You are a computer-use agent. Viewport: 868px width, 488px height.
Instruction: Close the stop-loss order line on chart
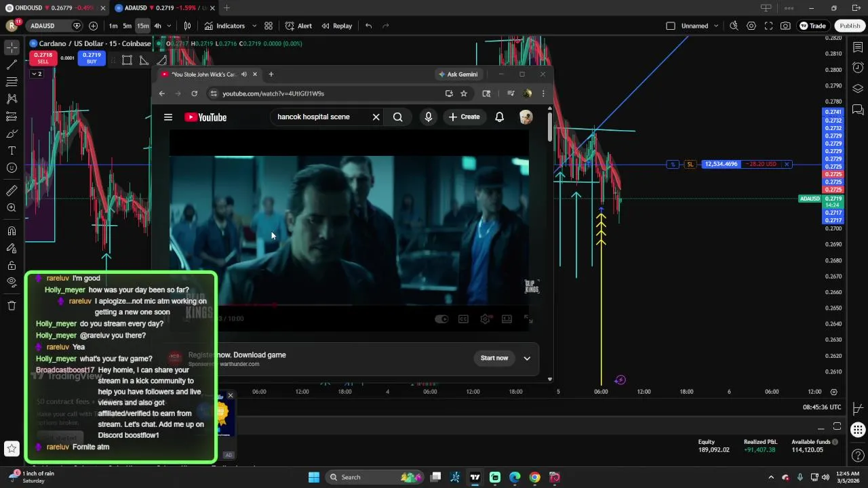787,164
